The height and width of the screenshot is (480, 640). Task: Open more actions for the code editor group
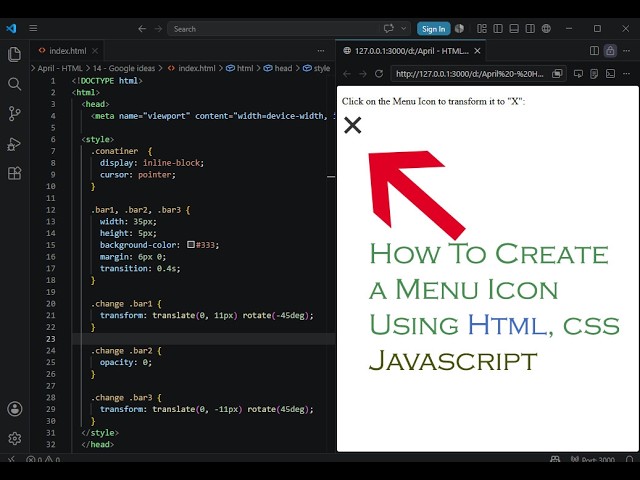point(321,51)
